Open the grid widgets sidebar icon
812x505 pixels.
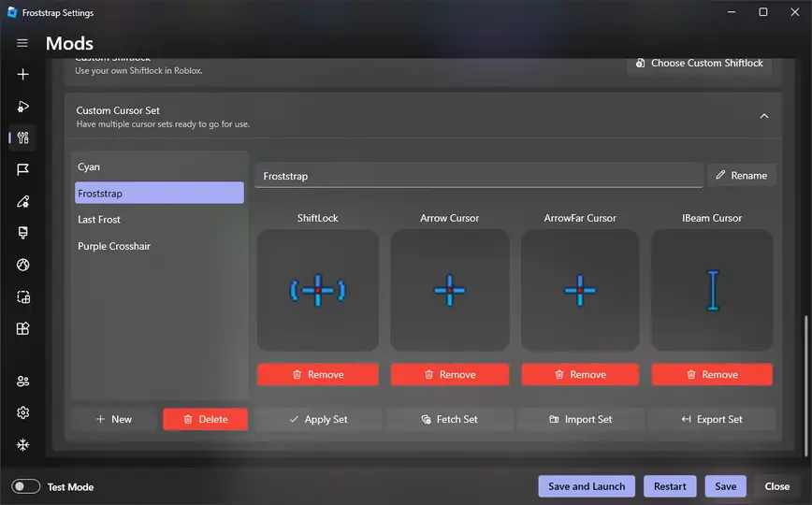(22, 328)
